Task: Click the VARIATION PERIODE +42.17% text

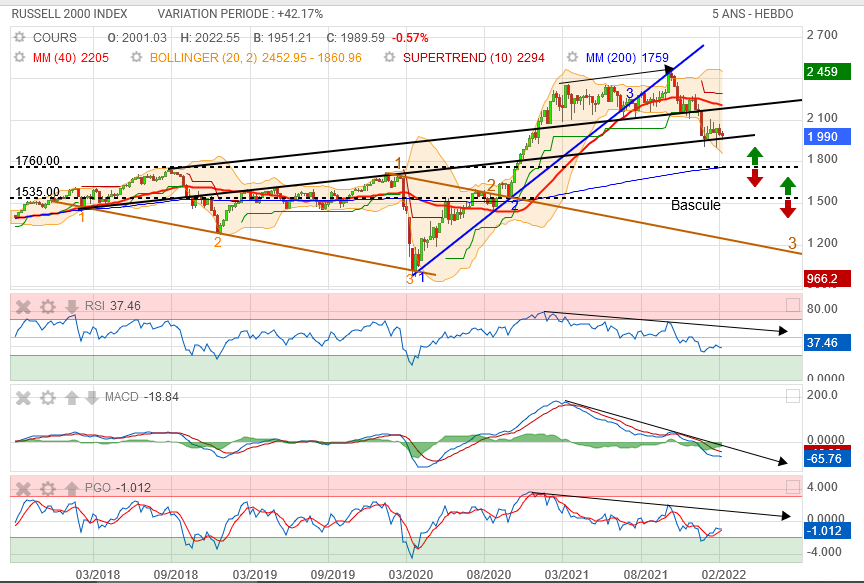Action: [240, 14]
